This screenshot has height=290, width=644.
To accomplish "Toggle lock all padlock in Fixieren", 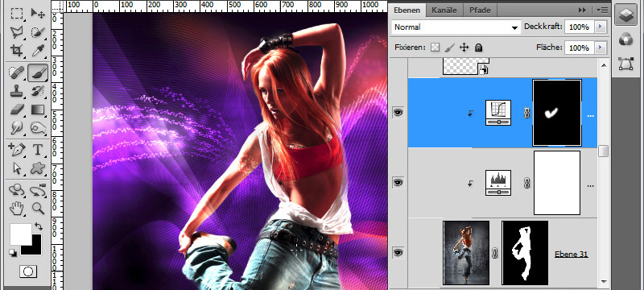I will [478, 48].
